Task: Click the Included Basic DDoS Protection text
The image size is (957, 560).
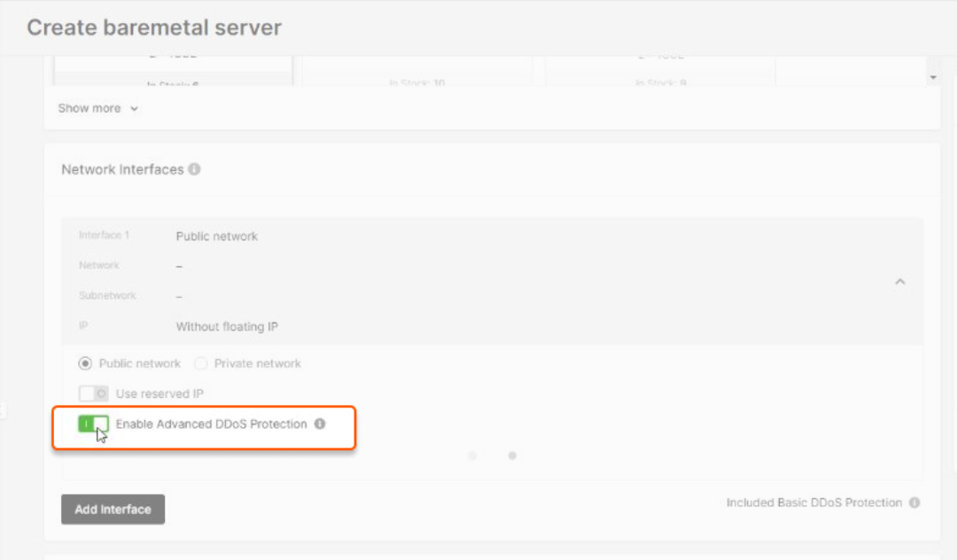Action: point(814,502)
